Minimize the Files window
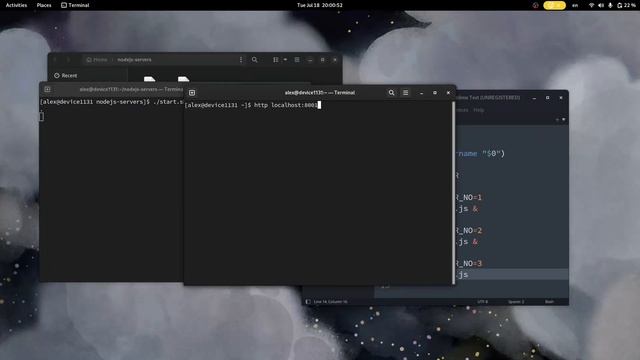This screenshot has height=360, width=640. pos(310,60)
